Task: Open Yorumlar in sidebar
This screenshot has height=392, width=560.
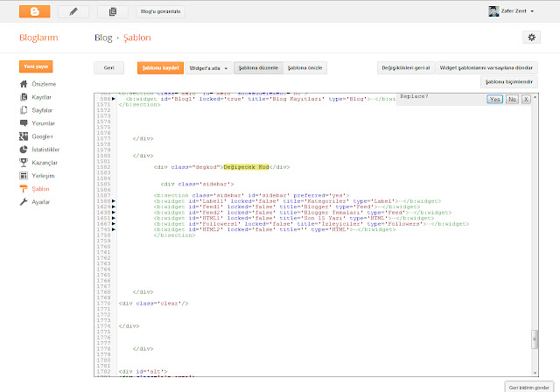Action: 43,123
